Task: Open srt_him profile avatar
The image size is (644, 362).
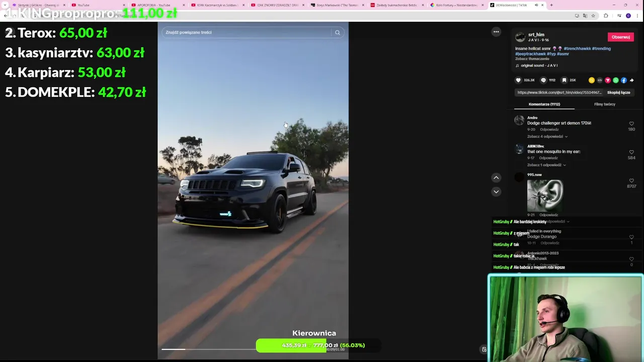Action: [x=520, y=37]
